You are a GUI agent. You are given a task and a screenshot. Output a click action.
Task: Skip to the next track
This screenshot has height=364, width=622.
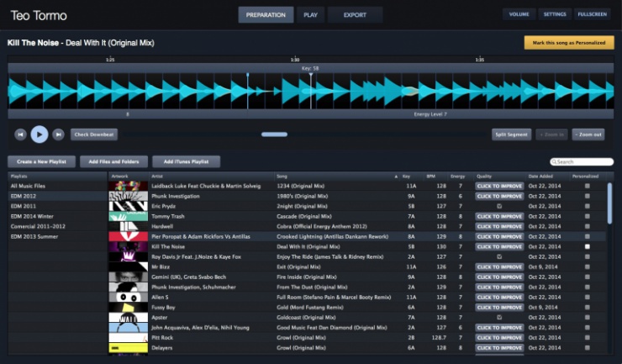tap(59, 134)
